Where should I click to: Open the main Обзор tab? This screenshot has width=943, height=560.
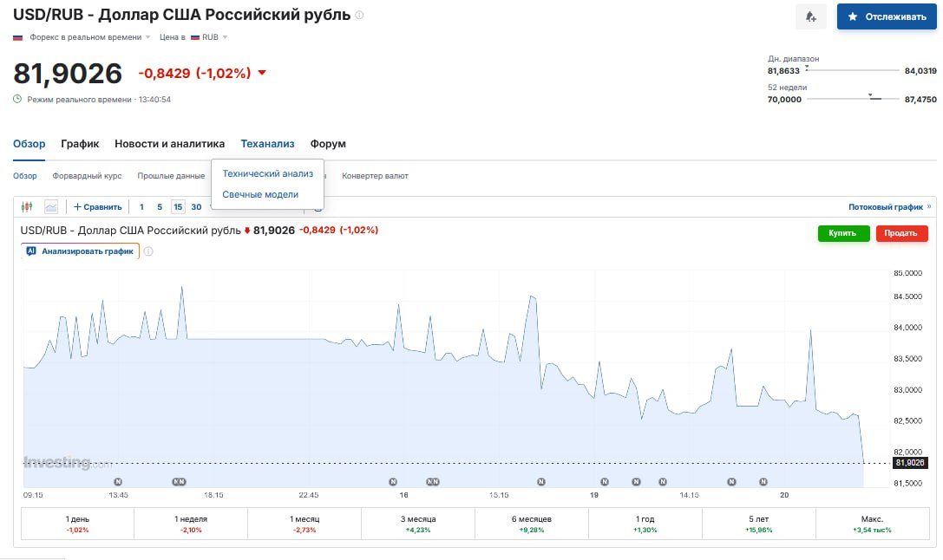click(29, 144)
